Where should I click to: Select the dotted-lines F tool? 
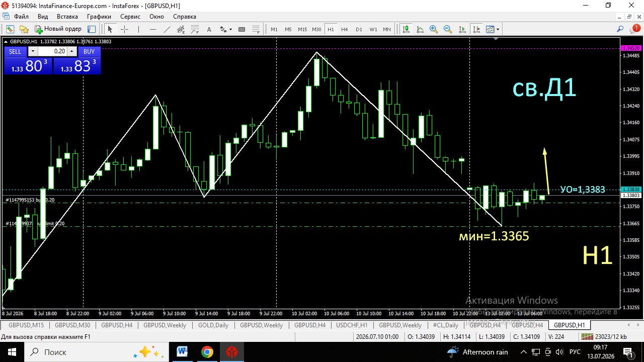[x=256, y=29]
